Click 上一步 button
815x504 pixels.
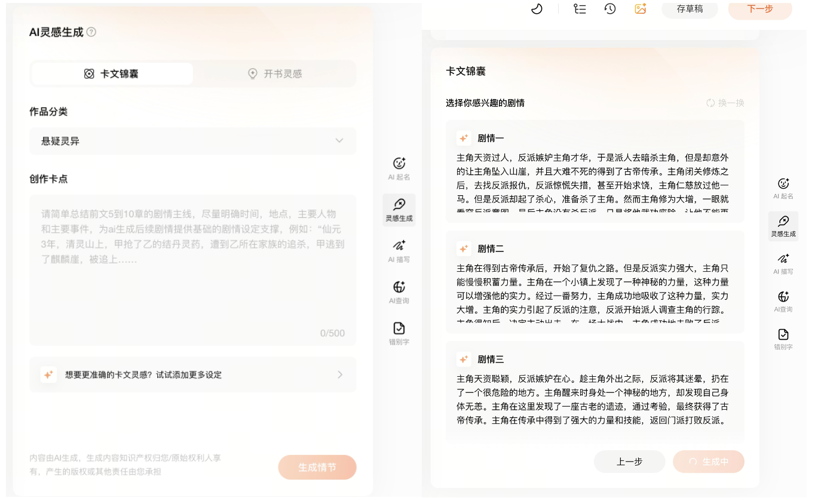pos(629,462)
